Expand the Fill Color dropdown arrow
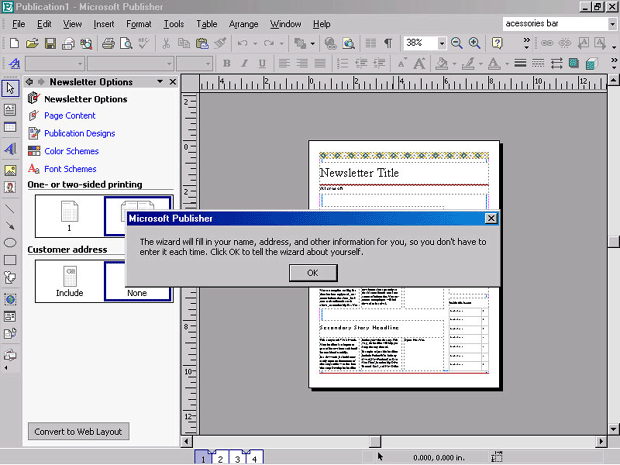Screen dimensions: 620x465 (x=454, y=63)
